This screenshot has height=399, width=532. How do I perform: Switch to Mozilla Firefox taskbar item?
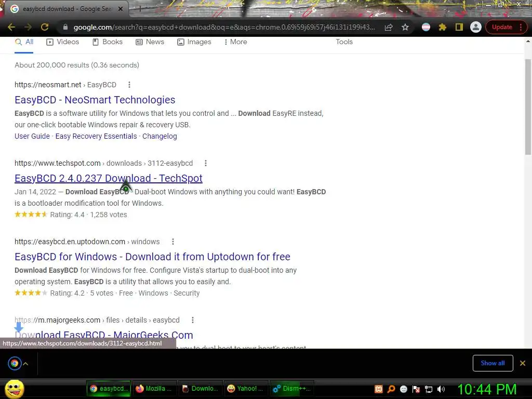click(154, 389)
